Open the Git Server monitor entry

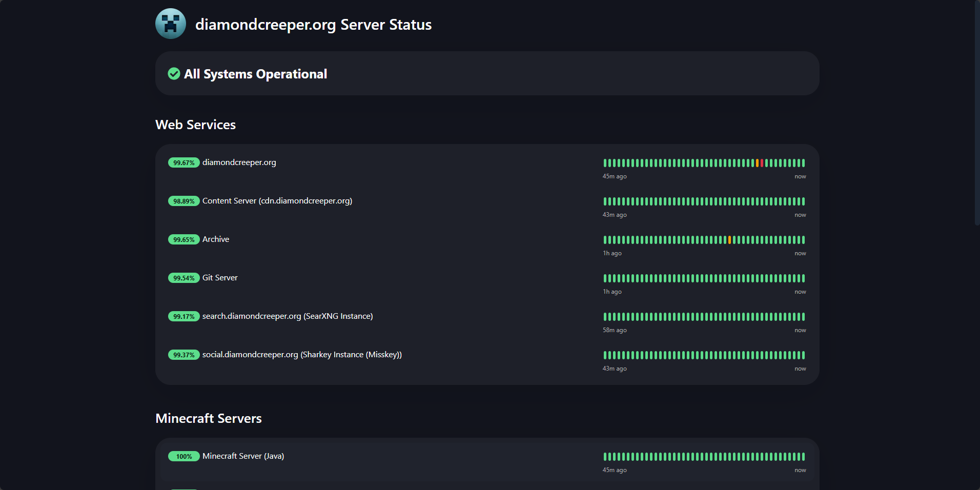click(220, 278)
